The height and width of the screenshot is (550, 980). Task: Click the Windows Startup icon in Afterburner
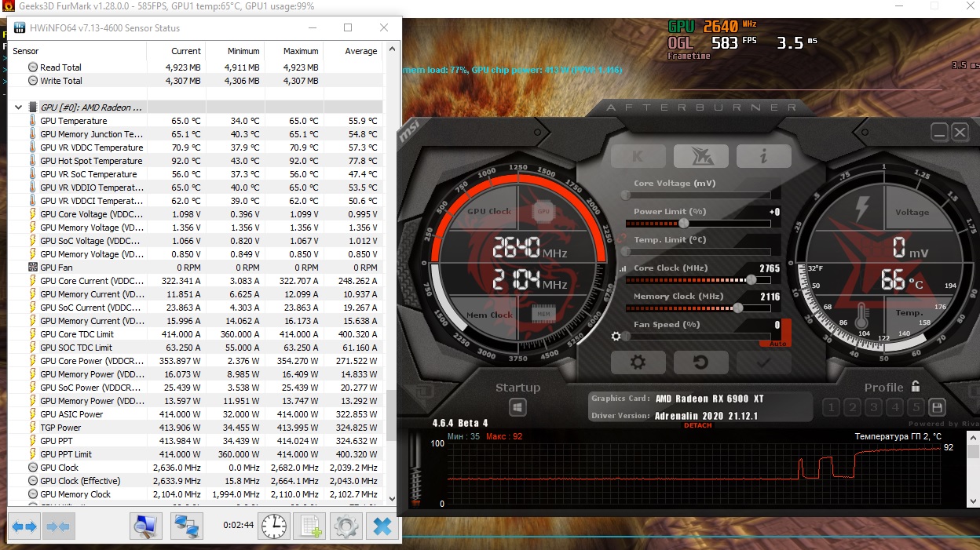[517, 407]
